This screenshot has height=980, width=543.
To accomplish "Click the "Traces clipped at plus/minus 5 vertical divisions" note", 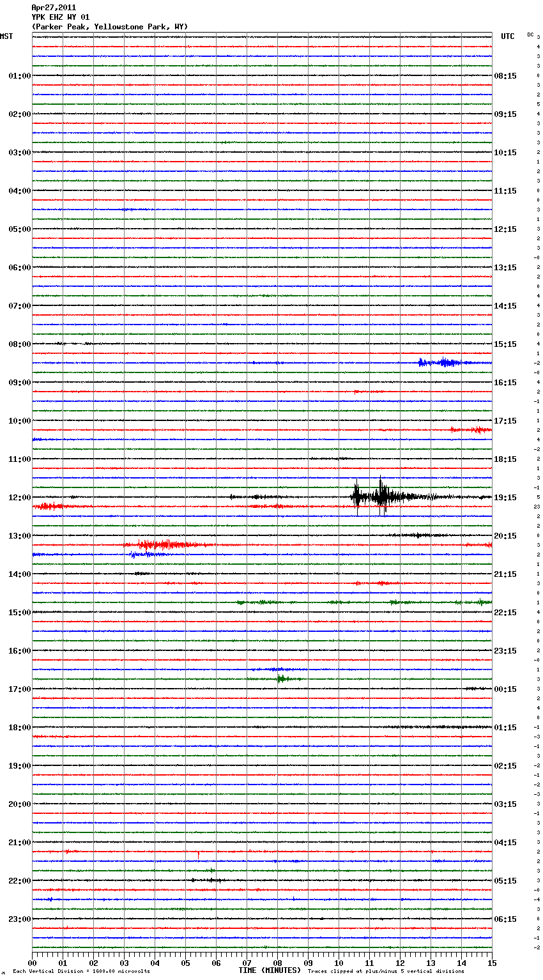I will point(386,972).
